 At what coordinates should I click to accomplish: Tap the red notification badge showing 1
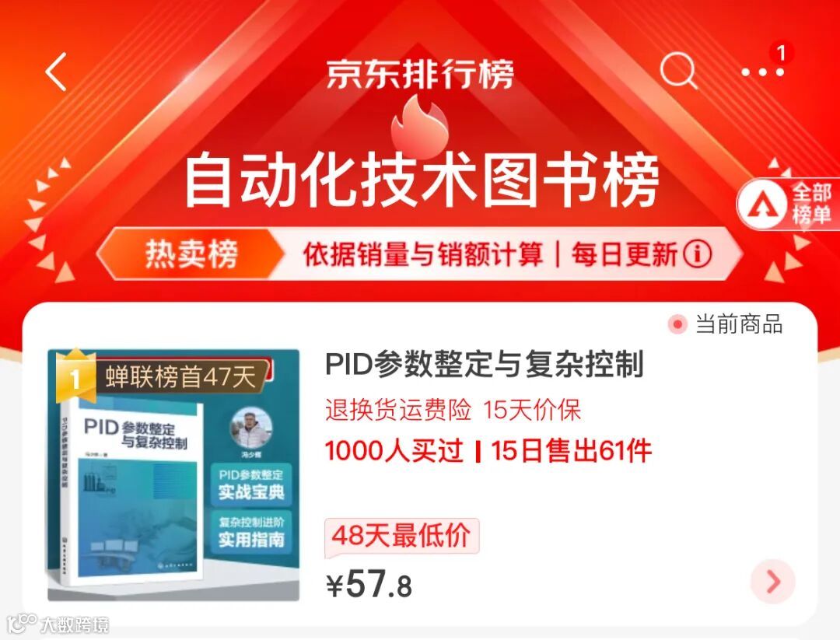781,53
